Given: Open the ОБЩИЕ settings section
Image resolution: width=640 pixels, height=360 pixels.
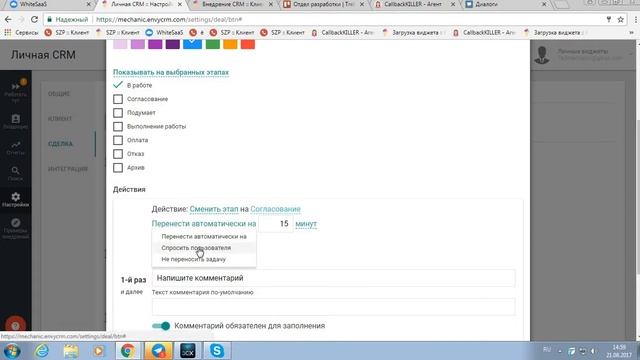Looking at the screenshot, I should [59, 94].
